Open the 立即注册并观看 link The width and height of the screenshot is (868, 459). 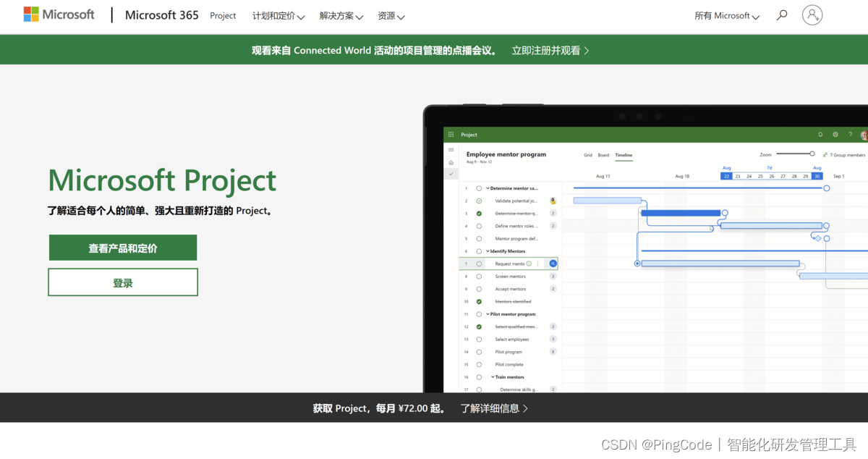(x=550, y=50)
